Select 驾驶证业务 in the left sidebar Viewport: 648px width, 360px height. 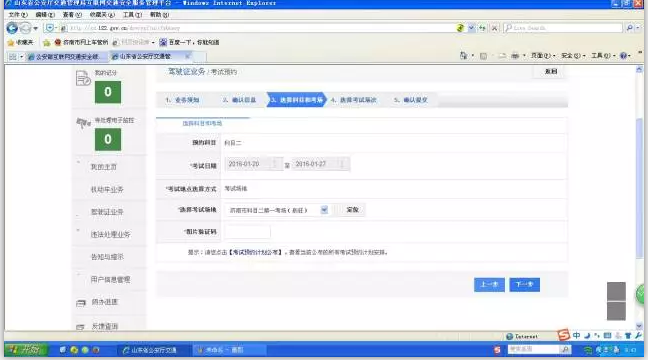click(x=107, y=212)
